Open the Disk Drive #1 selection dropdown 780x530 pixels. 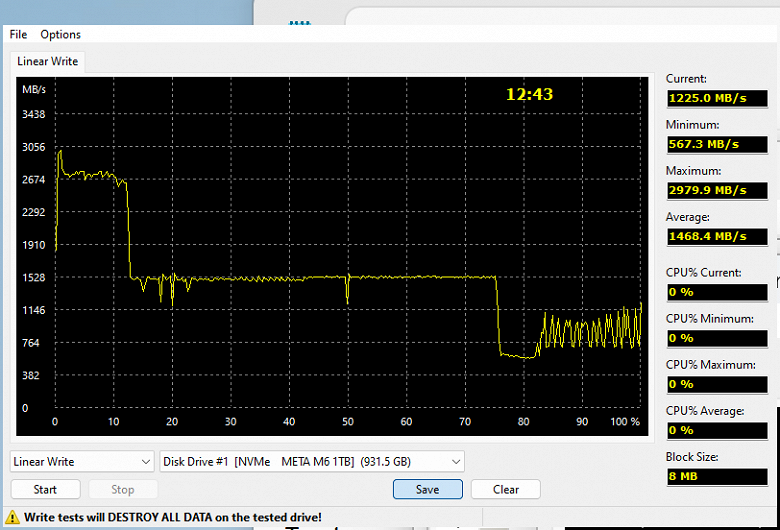click(x=312, y=462)
